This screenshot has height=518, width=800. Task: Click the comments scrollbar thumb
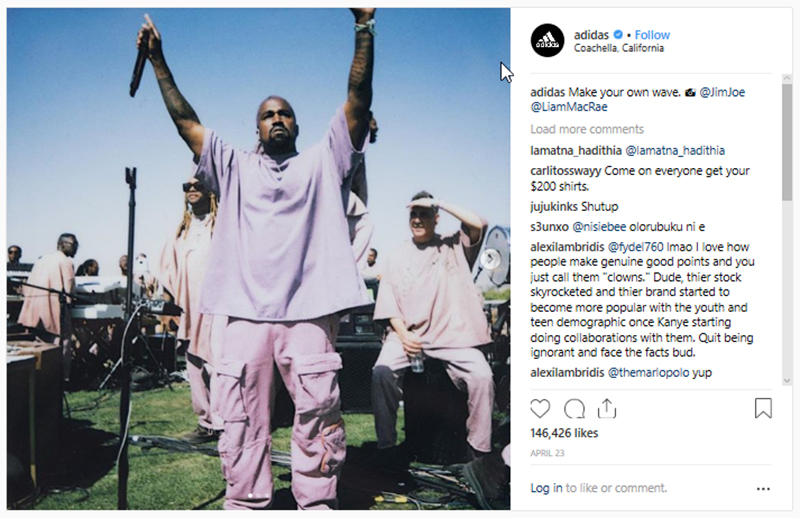787,142
